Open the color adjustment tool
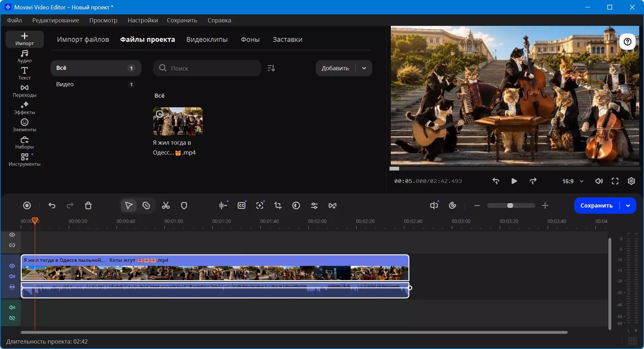Image resolution: width=644 pixels, height=349 pixels. point(296,206)
